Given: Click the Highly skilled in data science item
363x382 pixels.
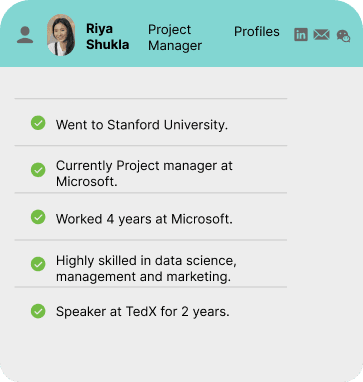Looking at the screenshot, I should (x=151, y=263).
